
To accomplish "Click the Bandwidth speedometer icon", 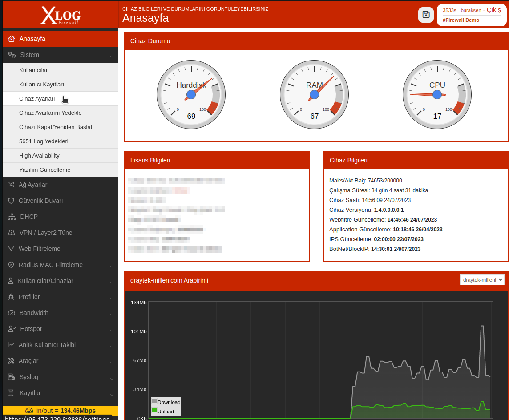I will (12, 313).
